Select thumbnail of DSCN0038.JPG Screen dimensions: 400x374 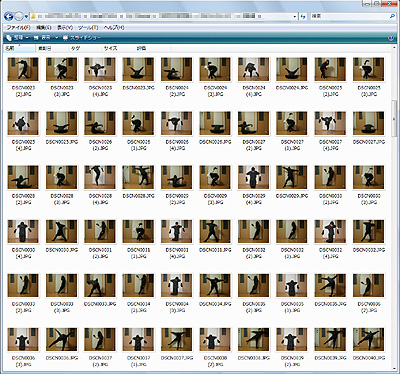253,339
